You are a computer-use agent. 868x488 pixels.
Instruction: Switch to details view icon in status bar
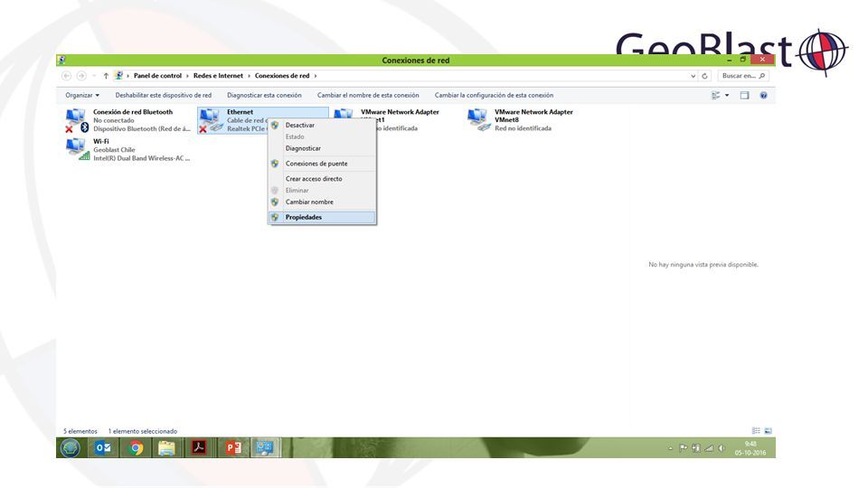[x=756, y=430]
